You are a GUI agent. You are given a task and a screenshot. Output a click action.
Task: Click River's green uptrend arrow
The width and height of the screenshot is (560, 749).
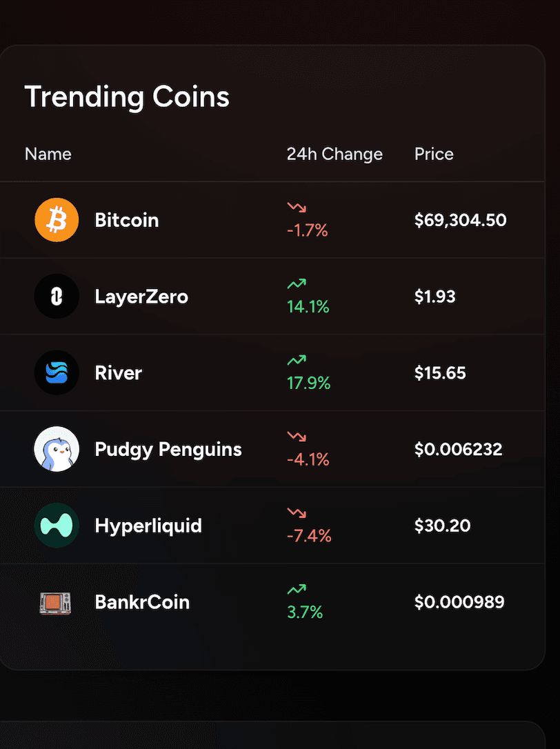[297, 360]
